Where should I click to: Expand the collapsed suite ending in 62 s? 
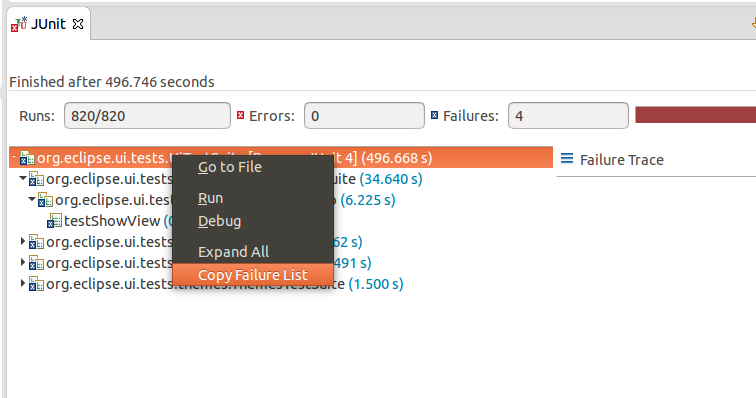[x=23, y=241]
